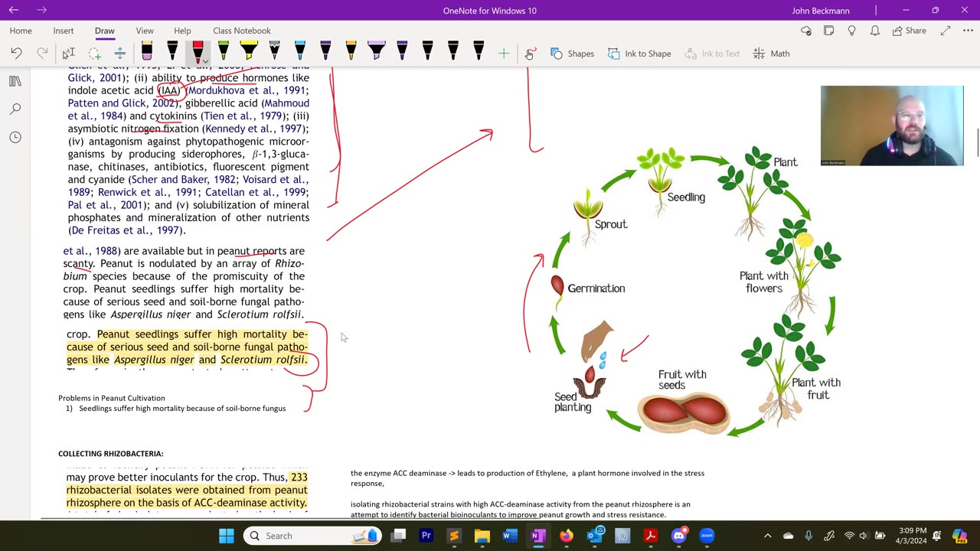This screenshot has height=551, width=980.
Task: Open the View tab
Action: coord(145,31)
